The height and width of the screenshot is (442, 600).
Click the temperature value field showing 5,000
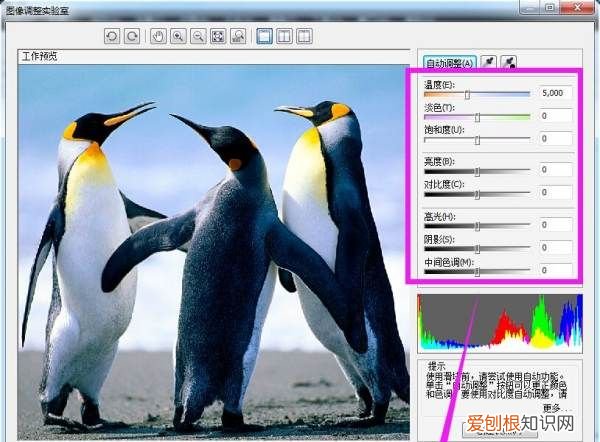tap(554, 92)
